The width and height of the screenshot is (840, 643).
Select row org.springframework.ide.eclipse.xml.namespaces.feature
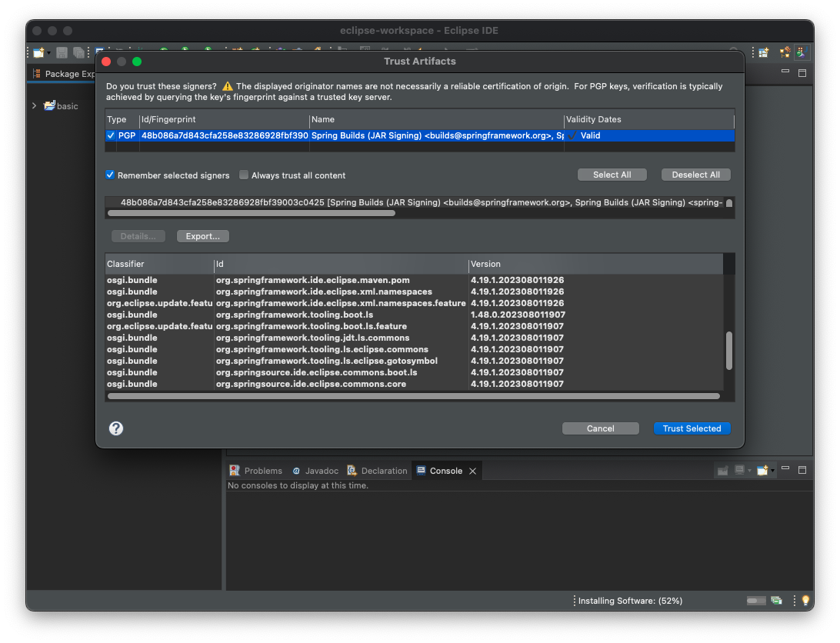pyautogui.click(x=414, y=303)
